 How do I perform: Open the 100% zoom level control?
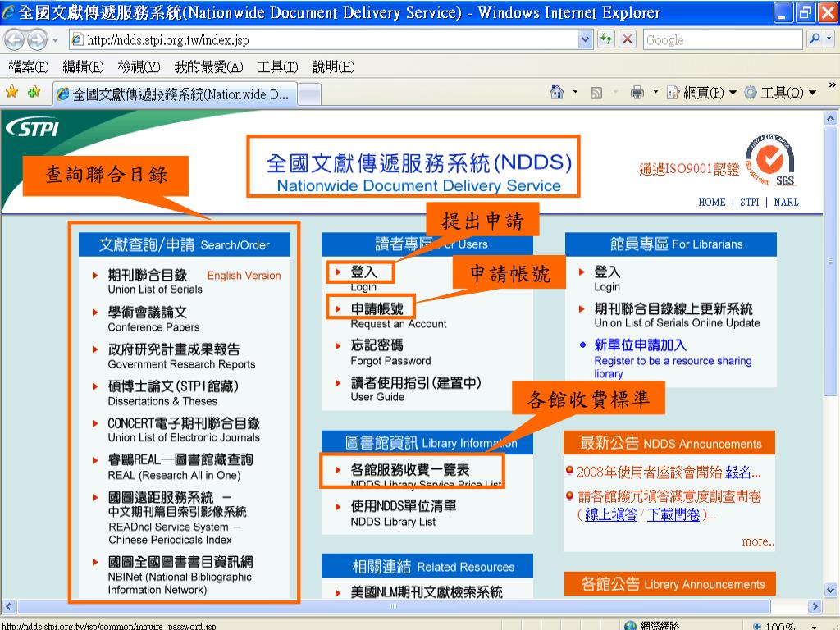(x=785, y=626)
